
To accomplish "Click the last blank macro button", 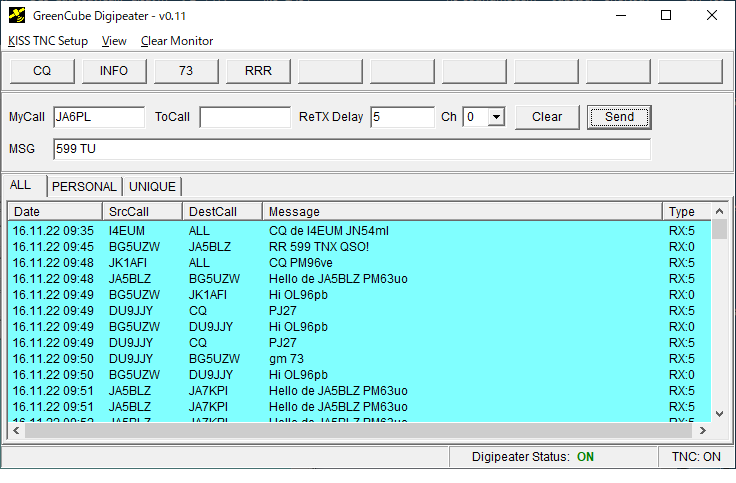I will 690,71.
